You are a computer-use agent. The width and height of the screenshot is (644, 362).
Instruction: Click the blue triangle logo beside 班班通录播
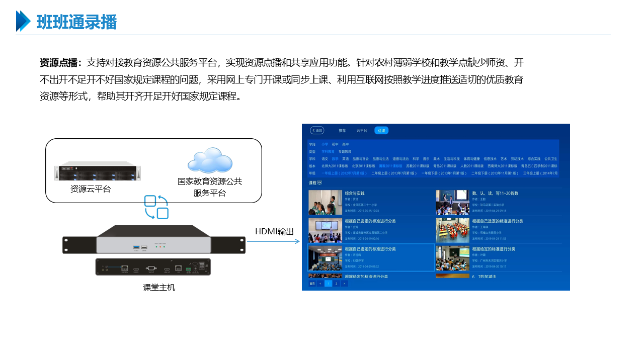23,21
